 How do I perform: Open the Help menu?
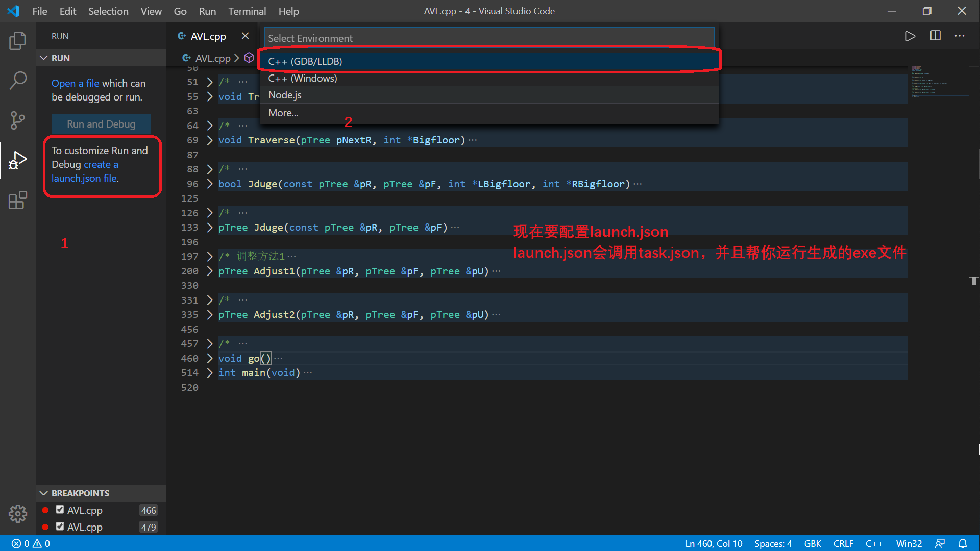[x=289, y=11]
